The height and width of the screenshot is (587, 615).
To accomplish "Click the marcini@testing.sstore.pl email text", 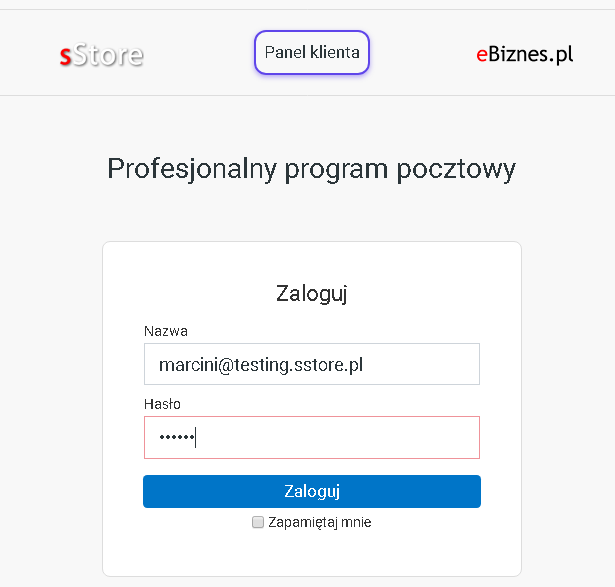I will coord(261,365).
